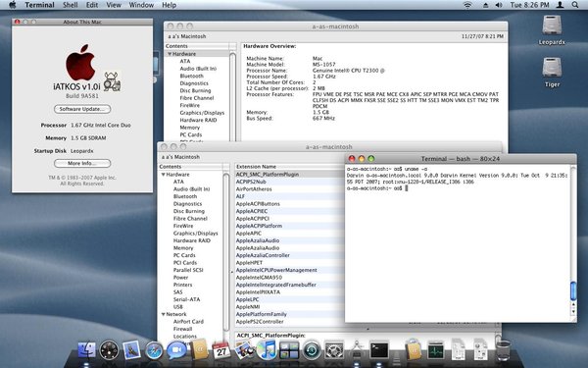
Task: Select the AppleIntelGMA950 extension row
Action: 289,278
